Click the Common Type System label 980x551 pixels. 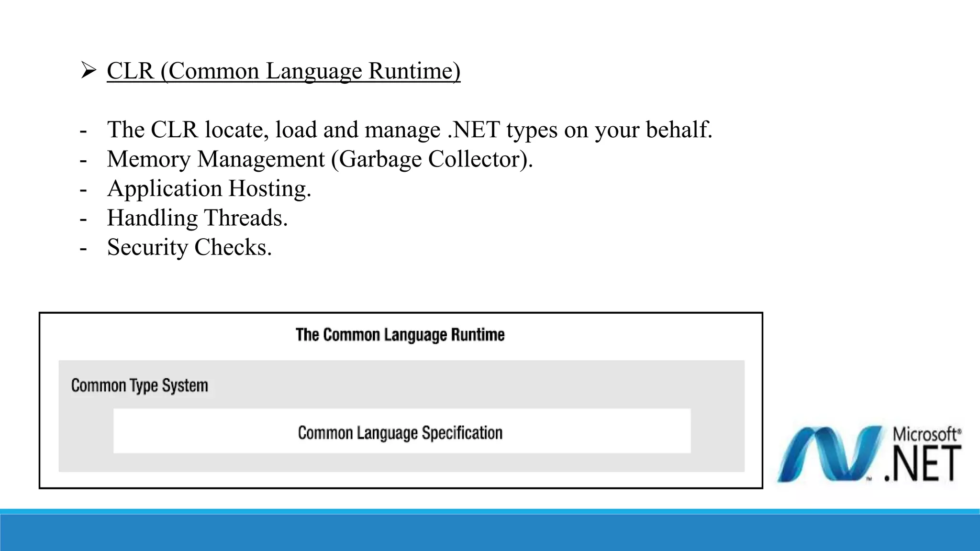140,386
